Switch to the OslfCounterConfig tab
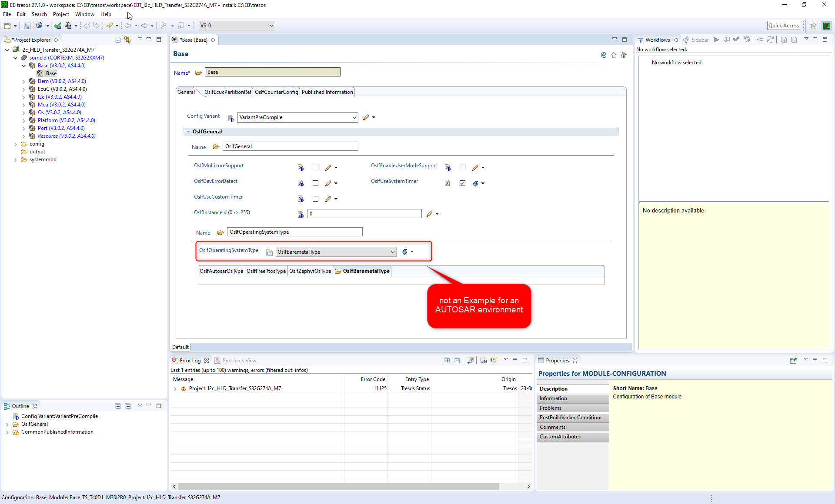The height and width of the screenshot is (504, 835). [x=276, y=92]
